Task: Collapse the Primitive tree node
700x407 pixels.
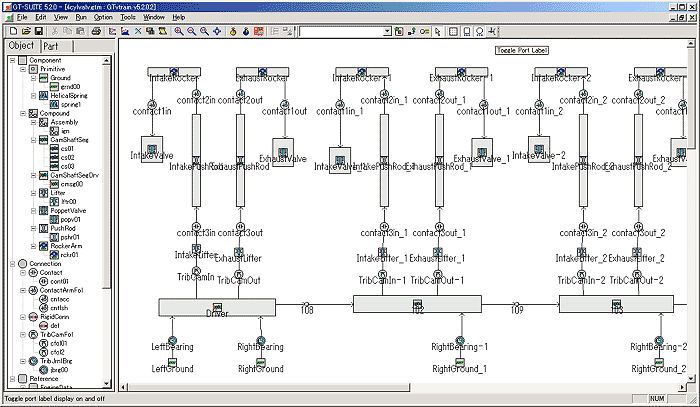Action: pos(23,69)
